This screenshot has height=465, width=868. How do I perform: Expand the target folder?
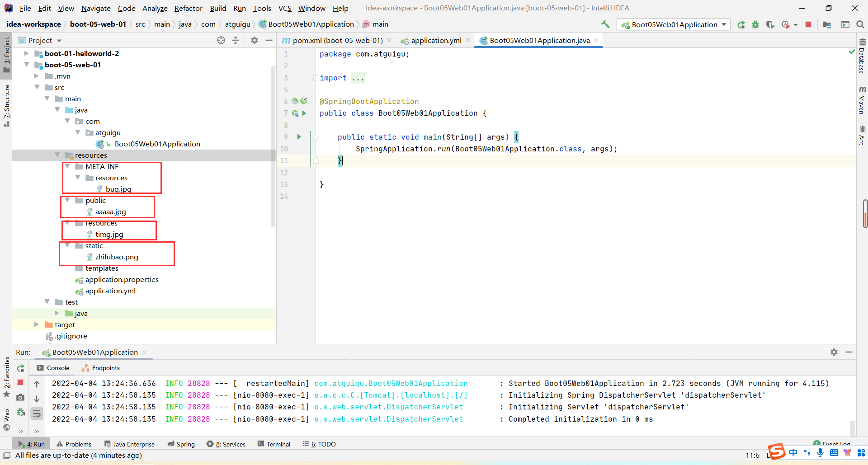pyautogui.click(x=37, y=324)
